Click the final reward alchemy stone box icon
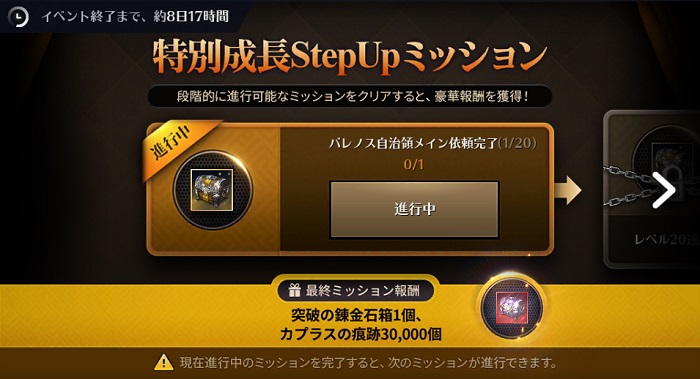 click(x=512, y=308)
